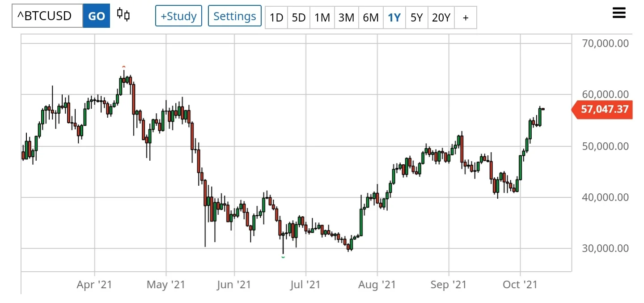The height and width of the screenshot is (303, 644).
Task: Open chart Settings
Action: (x=235, y=16)
